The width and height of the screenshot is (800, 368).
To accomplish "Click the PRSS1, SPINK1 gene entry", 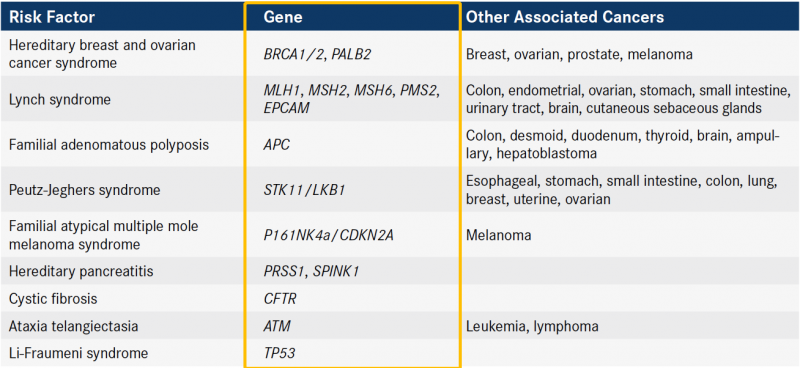I will (x=311, y=271).
